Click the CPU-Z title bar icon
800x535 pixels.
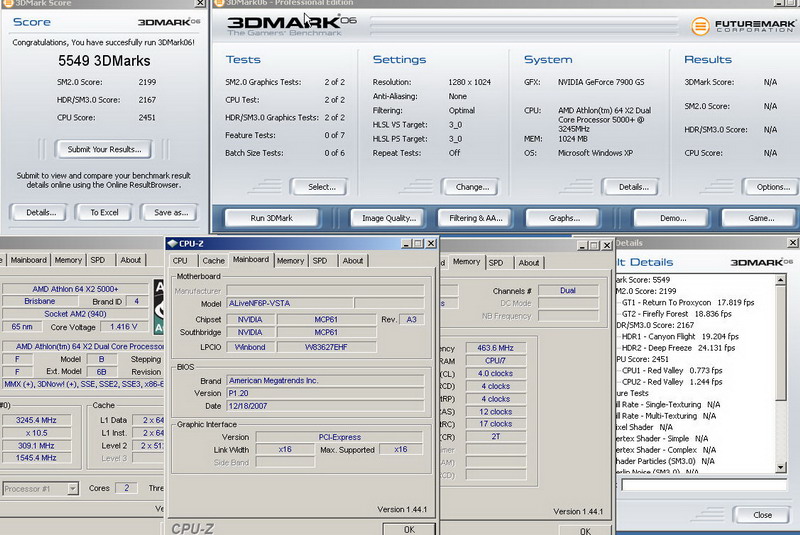coord(172,244)
